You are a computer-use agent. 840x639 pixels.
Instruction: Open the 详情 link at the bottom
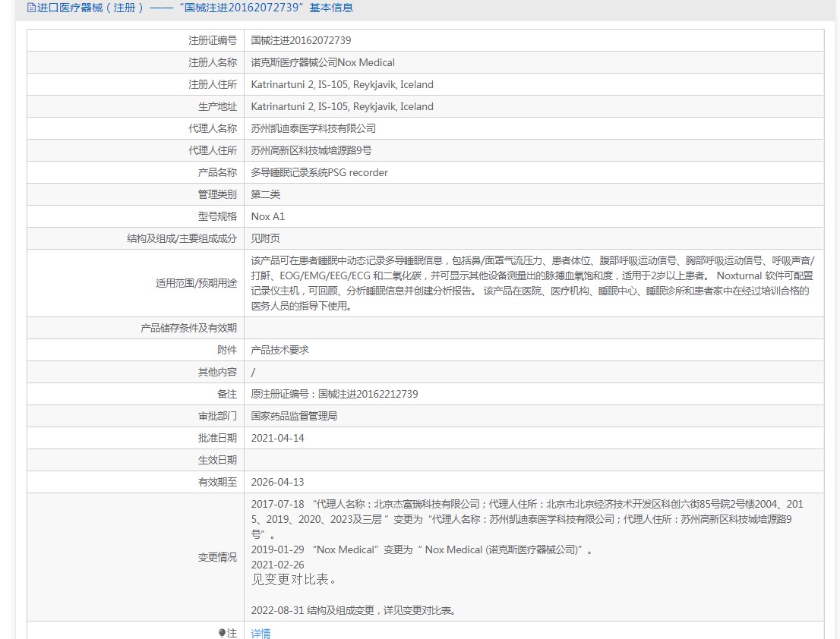(x=261, y=633)
